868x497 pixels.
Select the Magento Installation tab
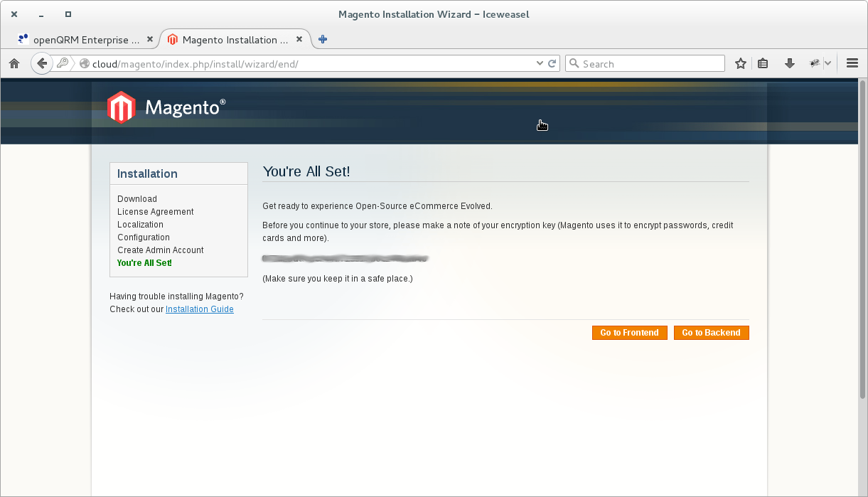(x=235, y=40)
